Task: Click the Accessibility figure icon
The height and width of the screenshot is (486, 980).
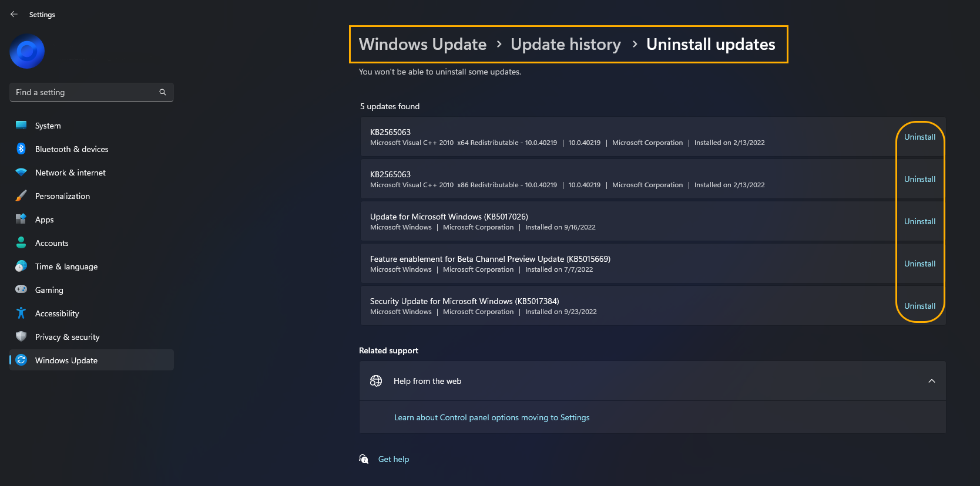Action: pos(21,313)
